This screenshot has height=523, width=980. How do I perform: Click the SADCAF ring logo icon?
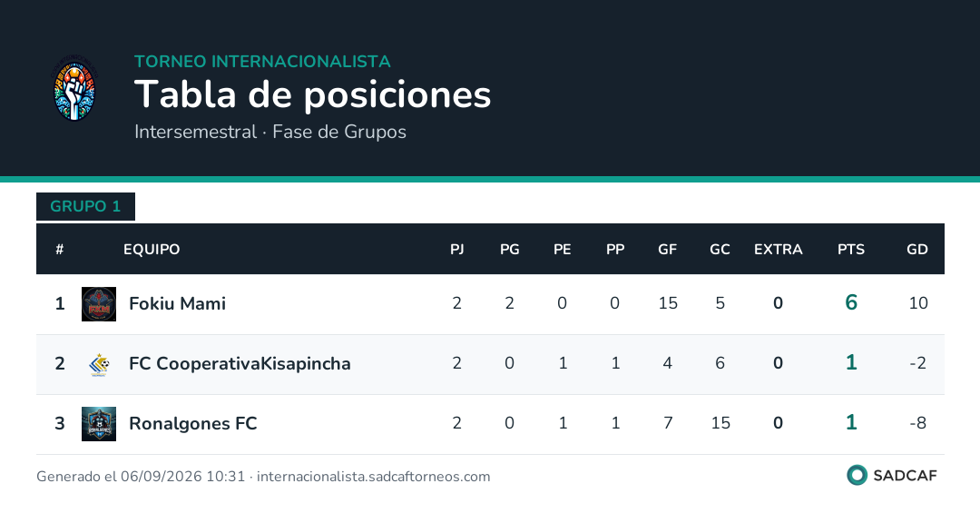pyautogui.click(x=857, y=475)
